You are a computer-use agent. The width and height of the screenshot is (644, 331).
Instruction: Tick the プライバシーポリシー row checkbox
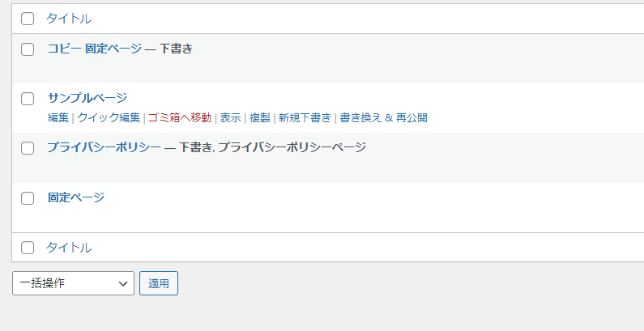pos(28,147)
